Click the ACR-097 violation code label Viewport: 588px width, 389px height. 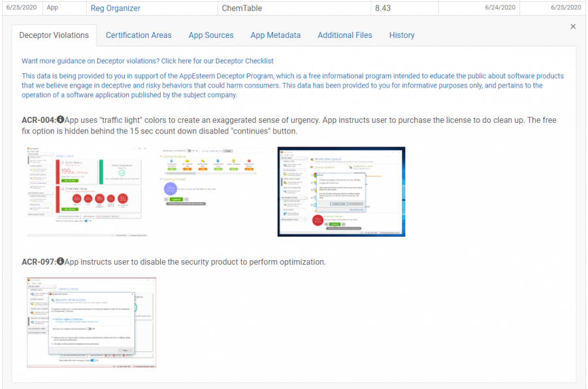coord(39,262)
